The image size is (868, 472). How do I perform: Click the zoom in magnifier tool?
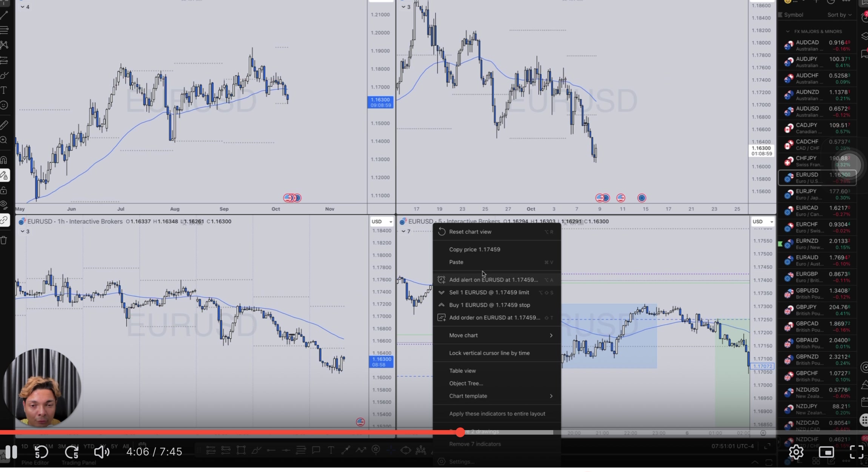(x=4, y=140)
